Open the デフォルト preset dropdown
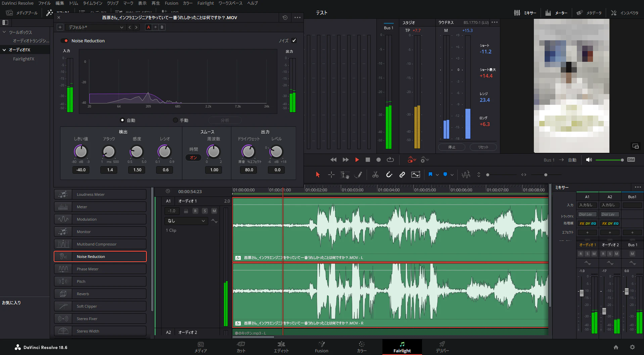Image resolution: width=644 pixels, height=355 pixels. point(96,27)
